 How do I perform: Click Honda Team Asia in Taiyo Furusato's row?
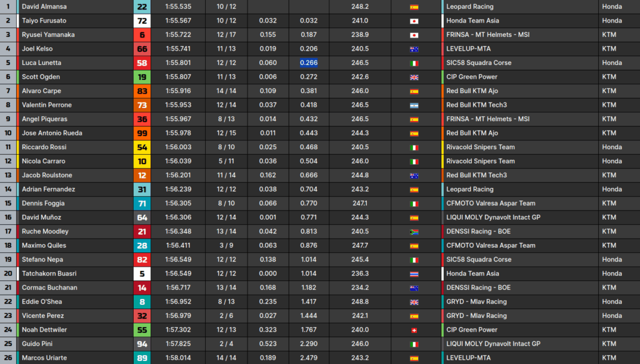pyautogui.click(x=472, y=21)
